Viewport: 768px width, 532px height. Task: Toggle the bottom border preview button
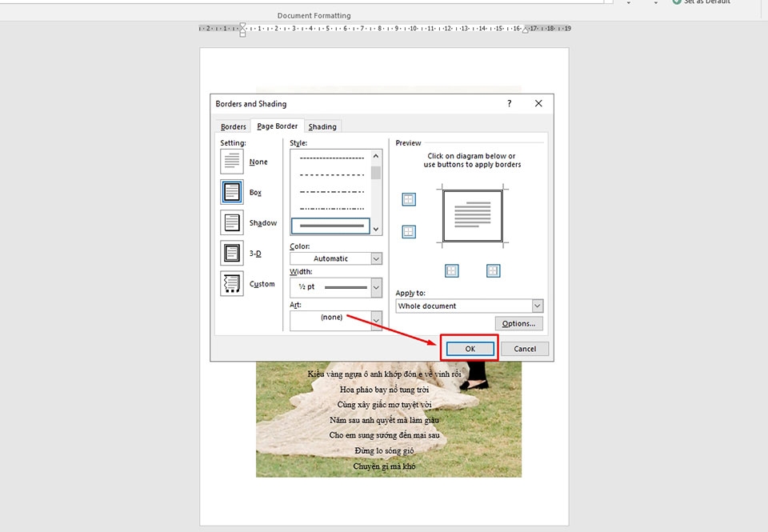pyautogui.click(x=451, y=271)
